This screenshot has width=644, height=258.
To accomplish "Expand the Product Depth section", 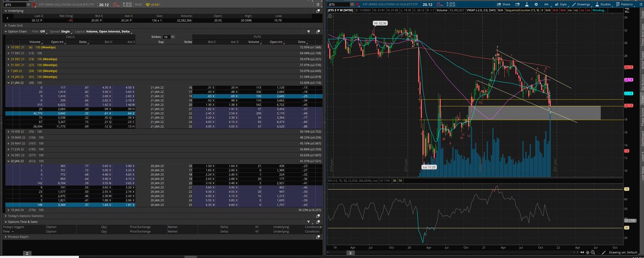I will click(x=6, y=237).
